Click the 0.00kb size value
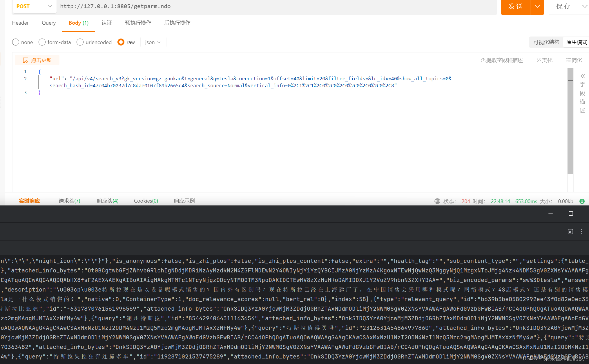Image resolution: width=589 pixels, height=364 pixels. click(x=566, y=201)
